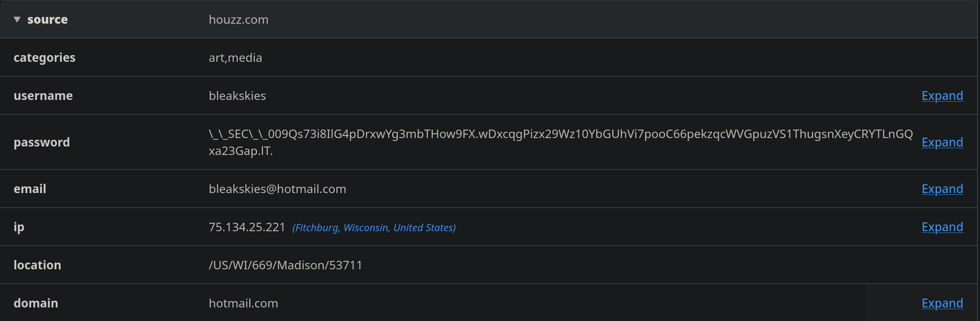The height and width of the screenshot is (321, 980).
Task: Click the password field label
Action: pyautogui.click(x=41, y=142)
